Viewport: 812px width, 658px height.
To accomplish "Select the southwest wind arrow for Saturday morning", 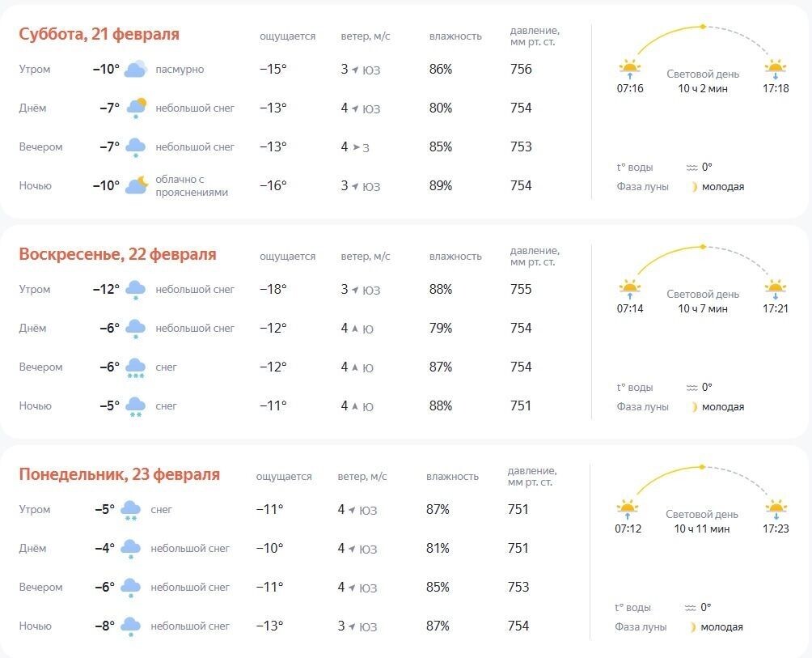I will coord(356,70).
